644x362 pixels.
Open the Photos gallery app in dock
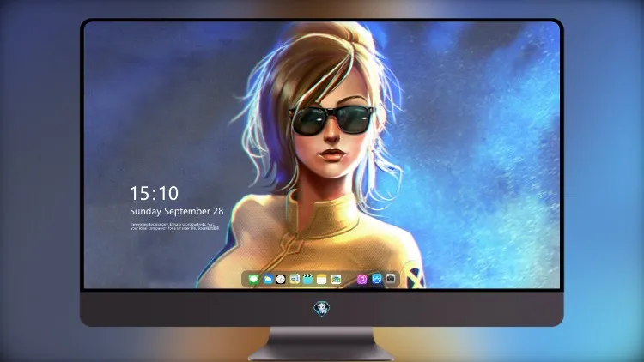[336, 280]
